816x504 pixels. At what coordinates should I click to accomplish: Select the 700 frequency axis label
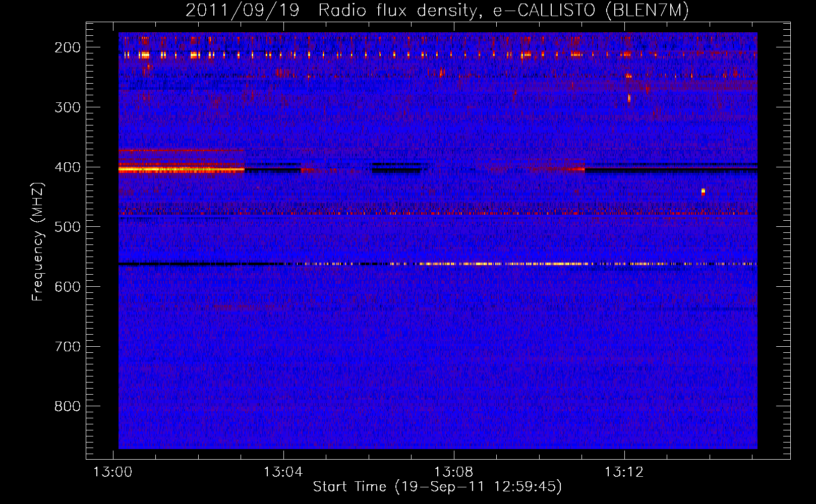(x=68, y=347)
